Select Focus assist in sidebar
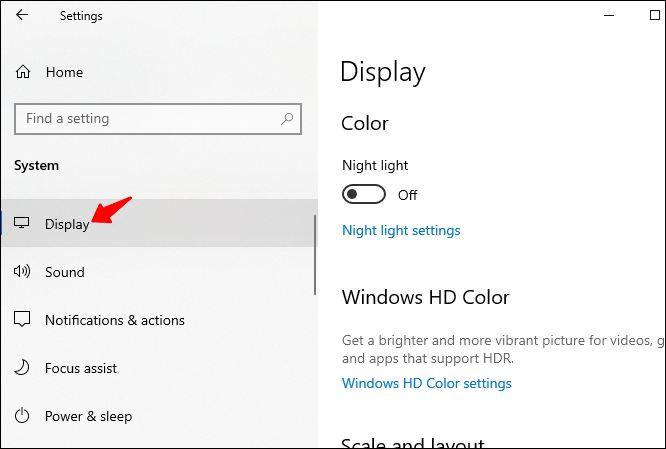This screenshot has height=449, width=666. point(159,368)
